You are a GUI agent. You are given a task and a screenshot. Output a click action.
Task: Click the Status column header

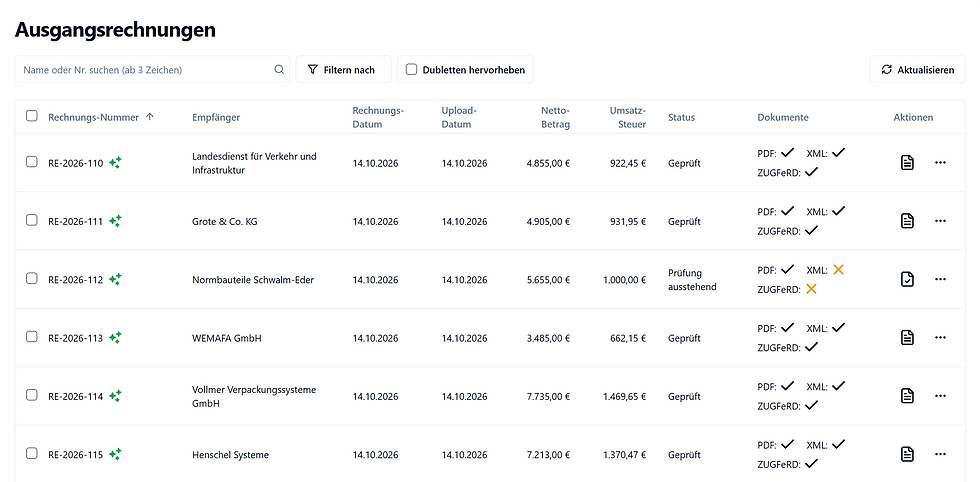[681, 117]
